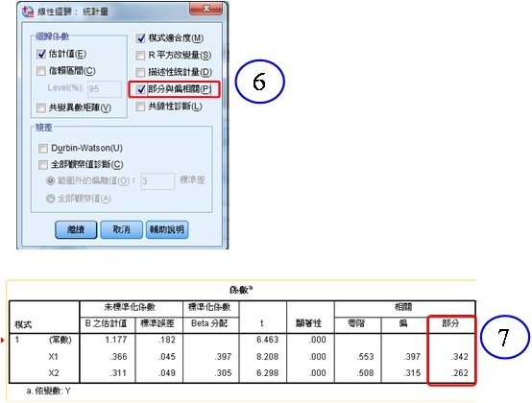Uncheck 模式適合度(M) checkbox
Screen dimensions: 532x403
tap(140, 38)
